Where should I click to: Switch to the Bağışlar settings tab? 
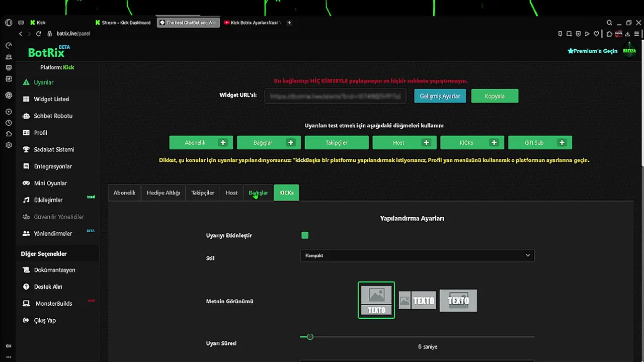tap(258, 193)
